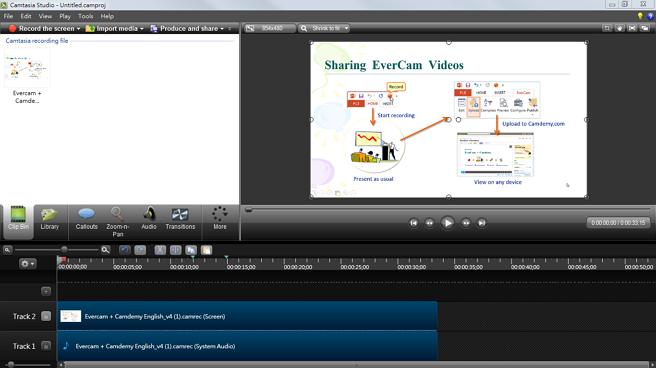Viewport: 656px width, 368px height.
Task: Click the timeline horizontal scrollbar
Action: (356, 365)
